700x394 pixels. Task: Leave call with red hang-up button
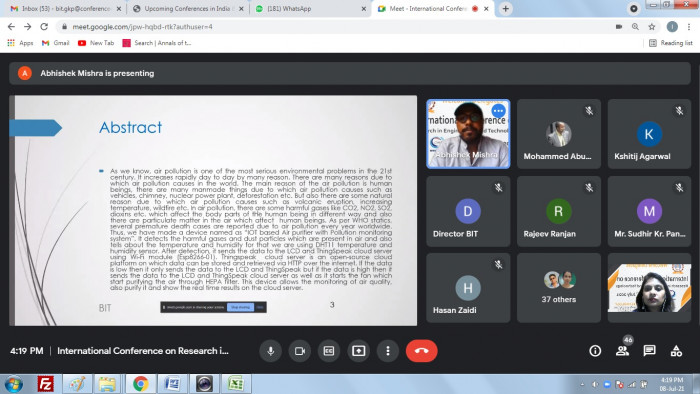tap(421, 351)
